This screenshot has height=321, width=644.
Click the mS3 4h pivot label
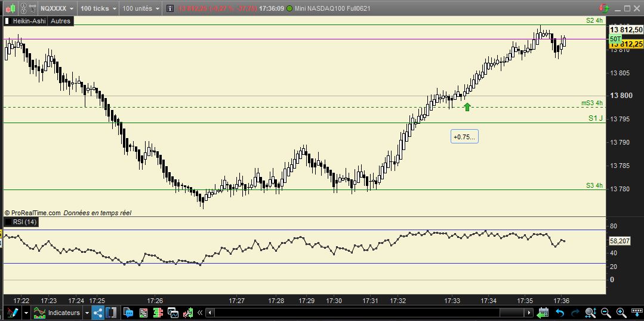[592, 103]
